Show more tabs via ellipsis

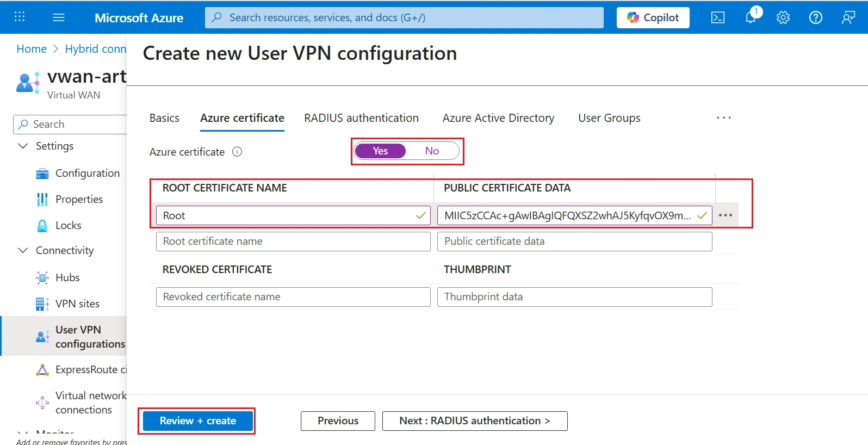pos(724,118)
